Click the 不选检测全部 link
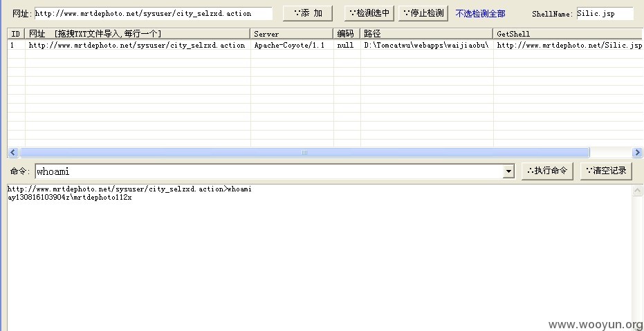The width and height of the screenshot is (644, 331). 480,14
